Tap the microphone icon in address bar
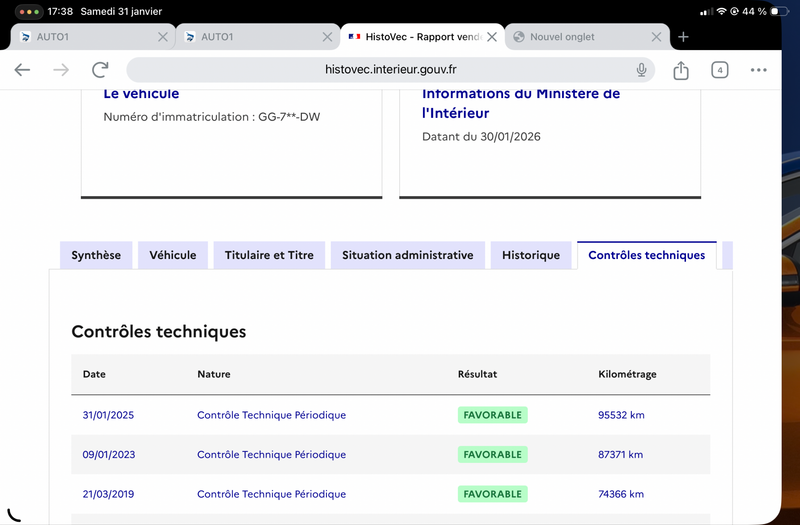The height and width of the screenshot is (525, 800). (641, 70)
